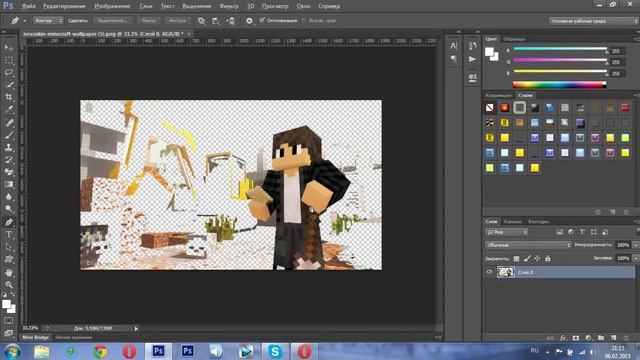Open the pen options gear dropdown
This screenshot has width=640, height=360.
point(249,21)
